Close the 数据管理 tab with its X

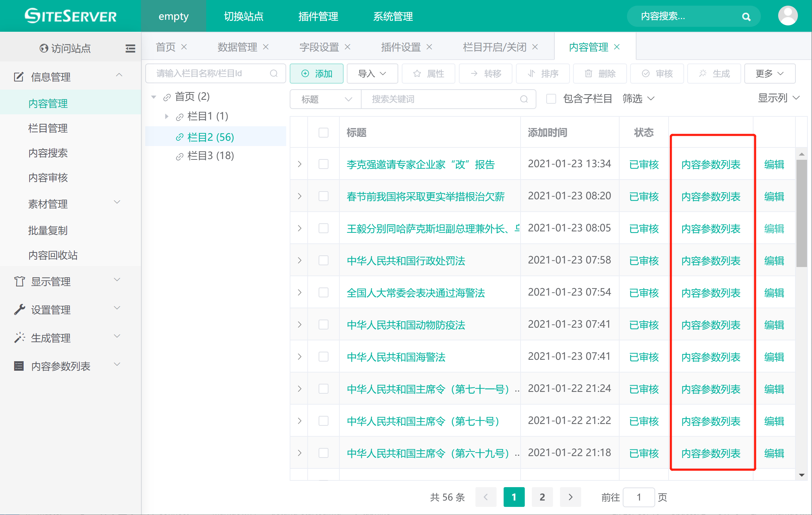[x=266, y=47]
